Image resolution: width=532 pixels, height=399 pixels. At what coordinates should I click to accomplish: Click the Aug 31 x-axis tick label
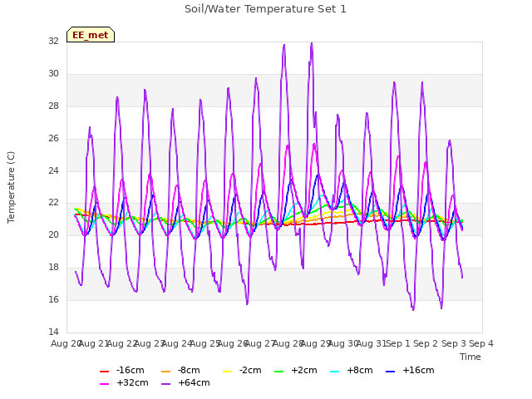click(372, 343)
